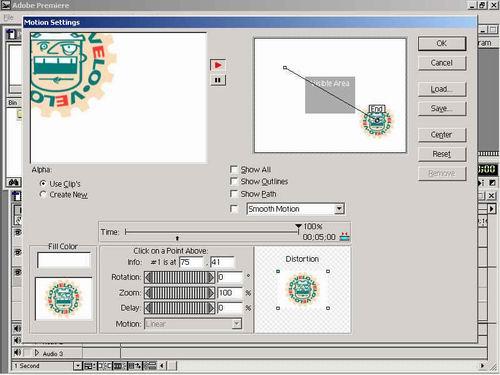Click the Info Y position field showing 41

pyautogui.click(x=222, y=262)
